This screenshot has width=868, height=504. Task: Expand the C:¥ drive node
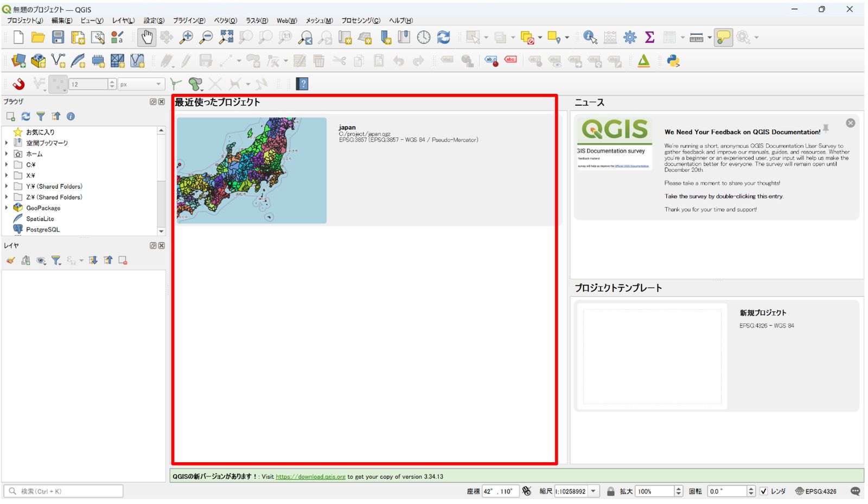coord(7,164)
